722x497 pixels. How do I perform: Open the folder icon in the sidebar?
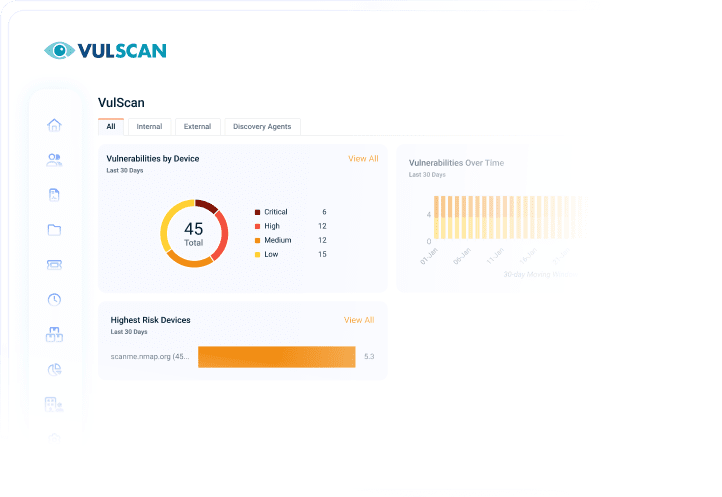(54, 230)
